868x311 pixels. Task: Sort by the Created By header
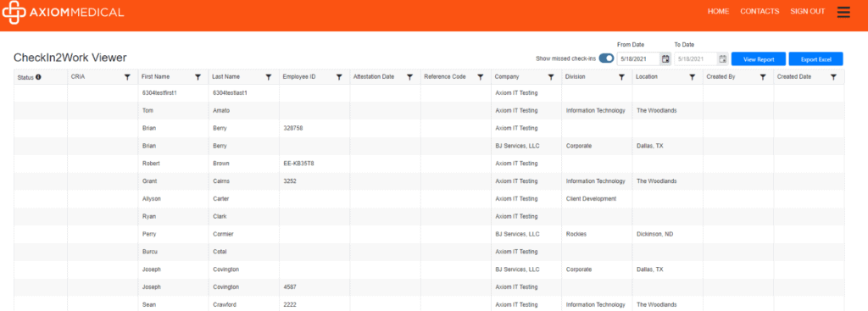pos(721,77)
